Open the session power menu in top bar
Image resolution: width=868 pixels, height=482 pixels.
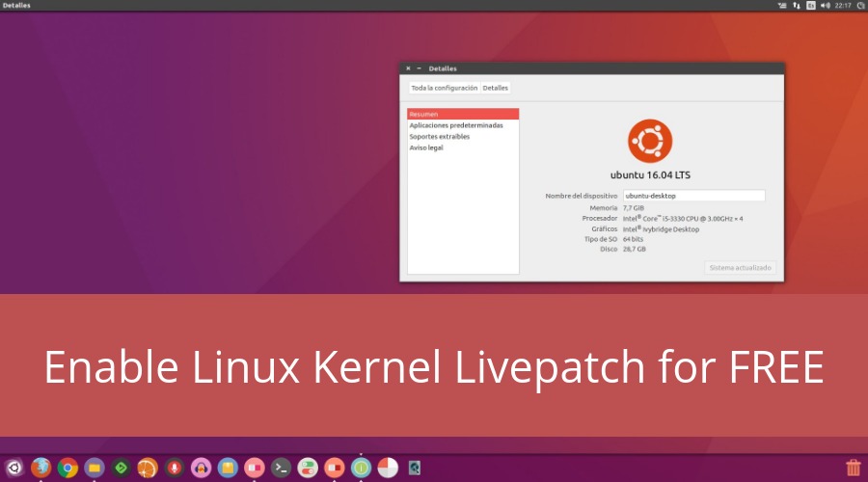(x=859, y=6)
